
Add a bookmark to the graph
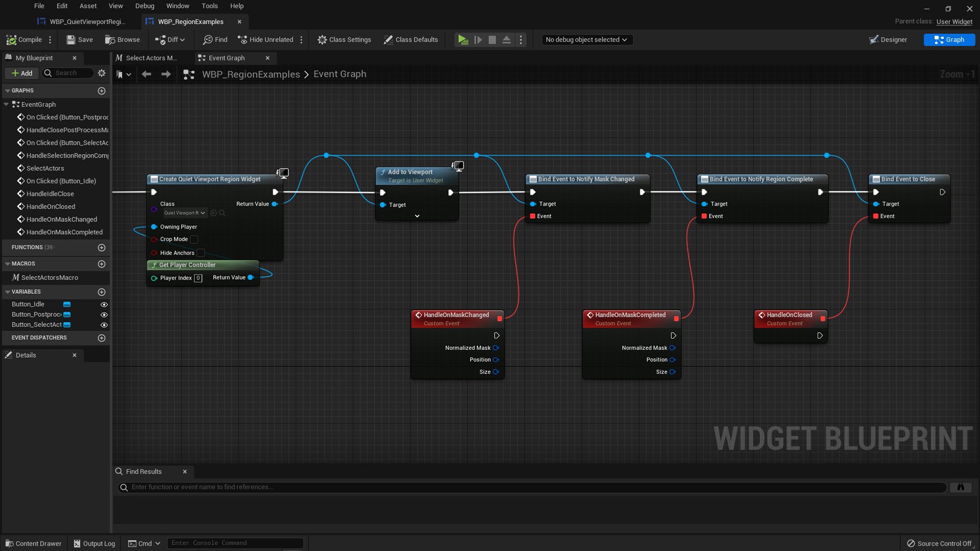tap(121, 74)
